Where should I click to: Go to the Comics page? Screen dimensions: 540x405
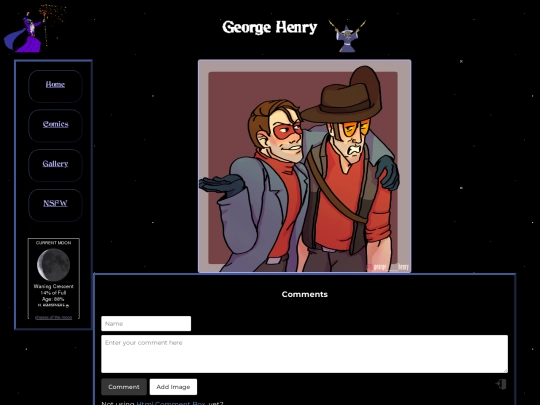point(55,124)
